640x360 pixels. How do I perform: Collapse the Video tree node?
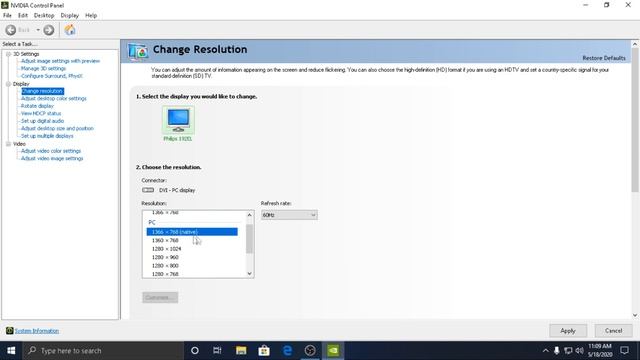tap(8, 144)
